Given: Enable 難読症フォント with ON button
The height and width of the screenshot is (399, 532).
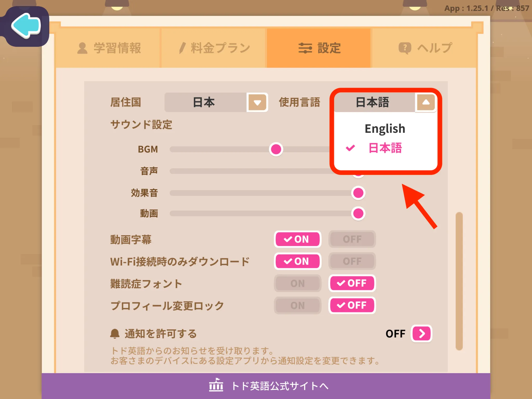Looking at the screenshot, I should 297,283.
